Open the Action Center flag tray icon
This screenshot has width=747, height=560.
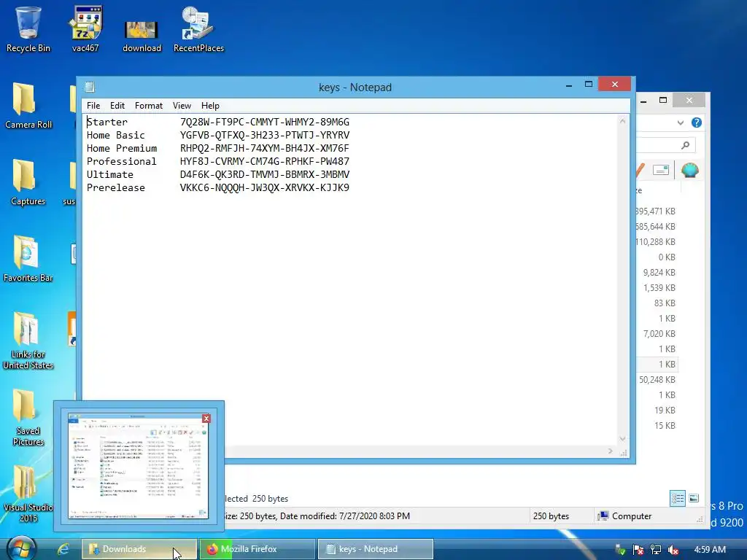[x=638, y=550]
